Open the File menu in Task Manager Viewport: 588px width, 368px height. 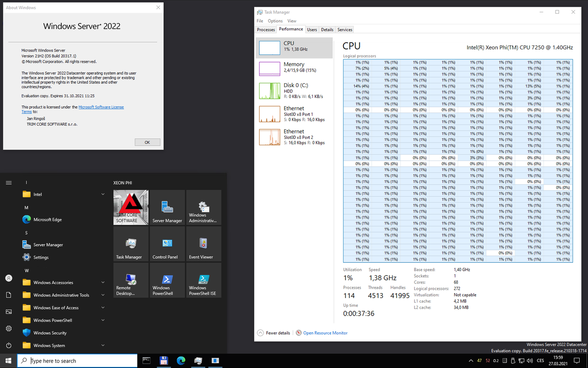[260, 21]
